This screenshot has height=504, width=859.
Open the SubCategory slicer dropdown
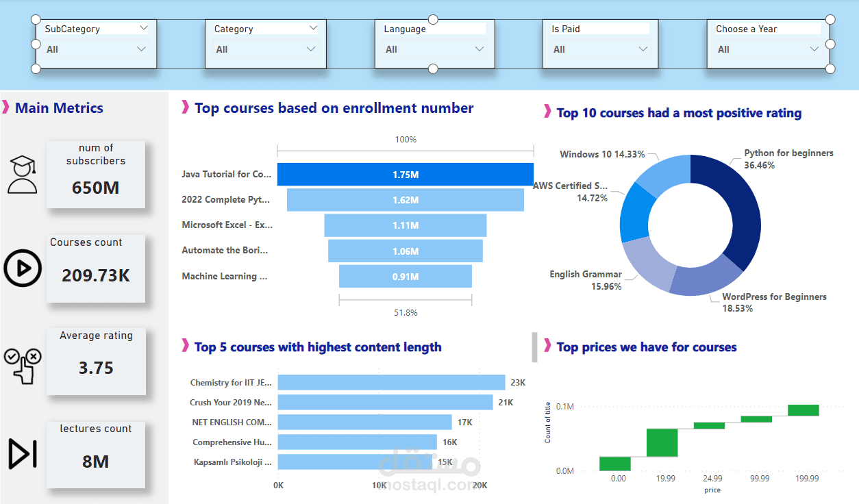pos(142,49)
